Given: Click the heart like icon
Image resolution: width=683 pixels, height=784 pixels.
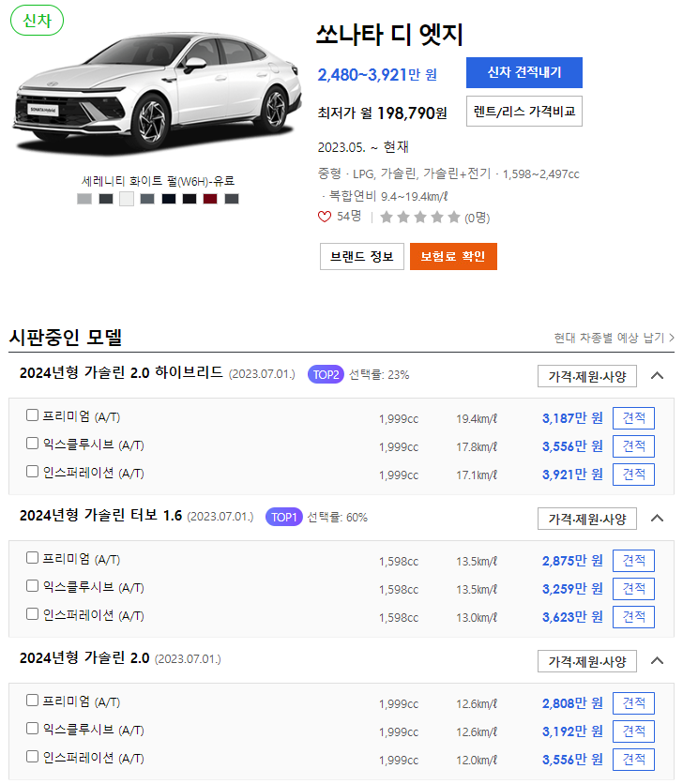Looking at the screenshot, I should pos(325,217).
